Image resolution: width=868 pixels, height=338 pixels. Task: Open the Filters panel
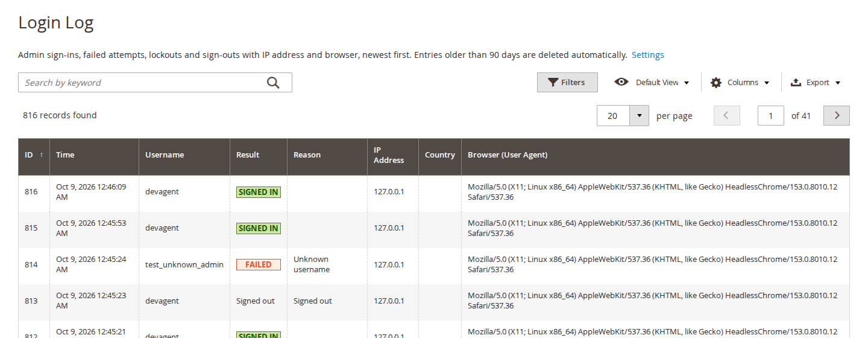[567, 83]
